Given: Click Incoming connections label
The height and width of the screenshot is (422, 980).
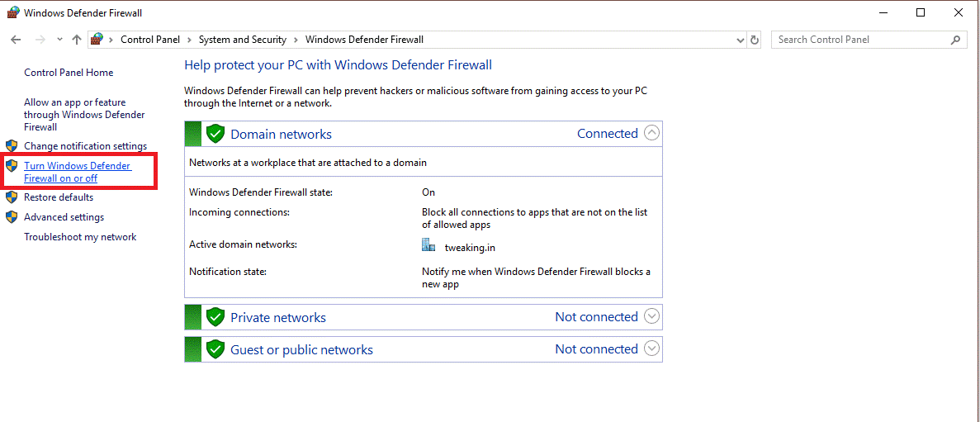Looking at the screenshot, I should [x=239, y=212].
